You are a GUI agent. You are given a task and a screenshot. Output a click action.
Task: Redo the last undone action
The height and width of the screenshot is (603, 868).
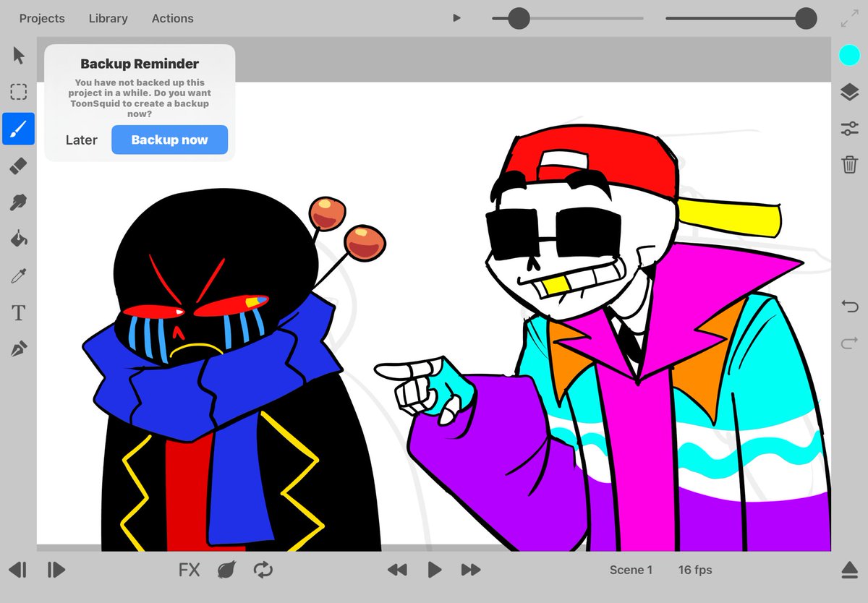[x=850, y=343]
